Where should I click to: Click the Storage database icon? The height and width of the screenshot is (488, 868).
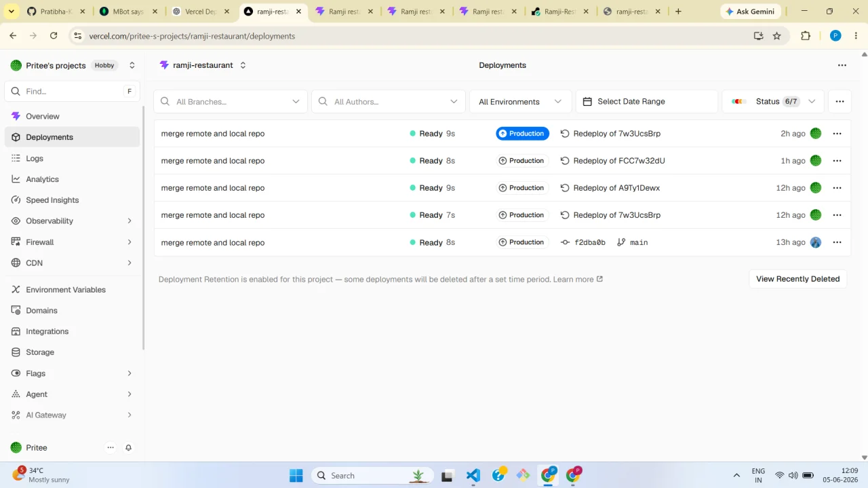pyautogui.click(x=16, y=352)
